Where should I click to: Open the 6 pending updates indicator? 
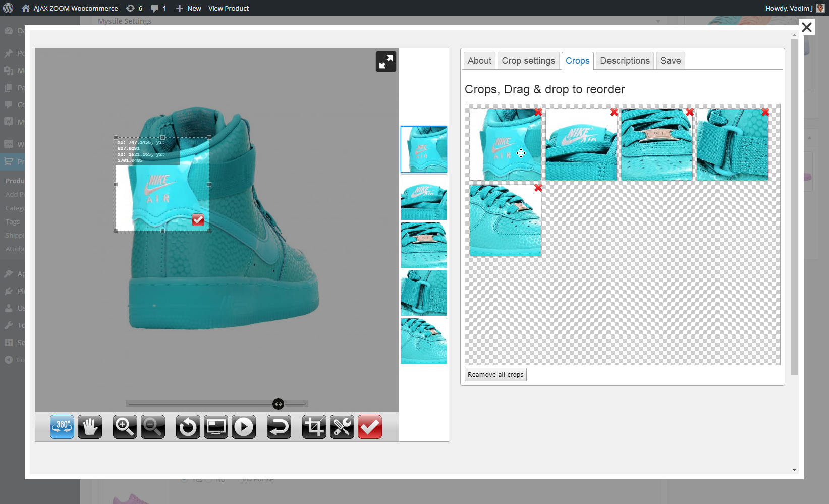134,8
